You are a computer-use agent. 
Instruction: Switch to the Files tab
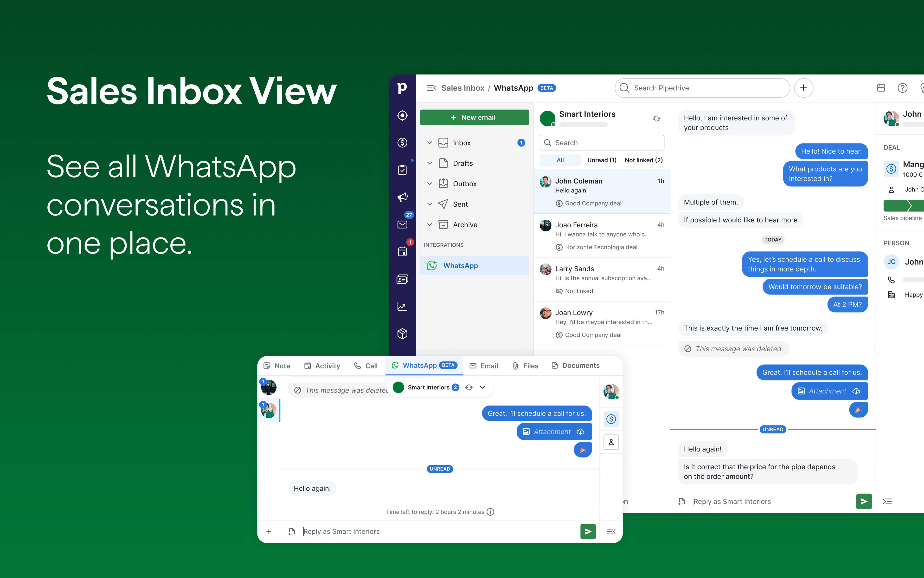coord(525,366)
